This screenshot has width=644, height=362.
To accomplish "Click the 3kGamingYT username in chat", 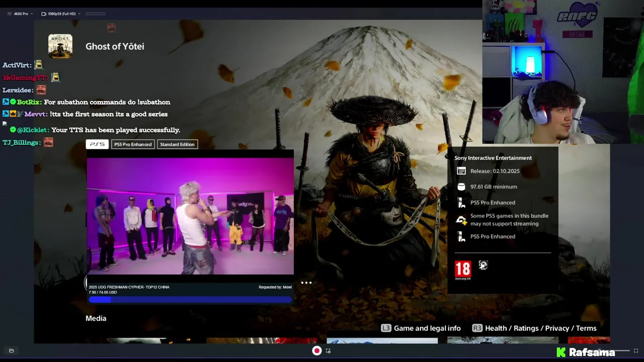I will [25, 78].
